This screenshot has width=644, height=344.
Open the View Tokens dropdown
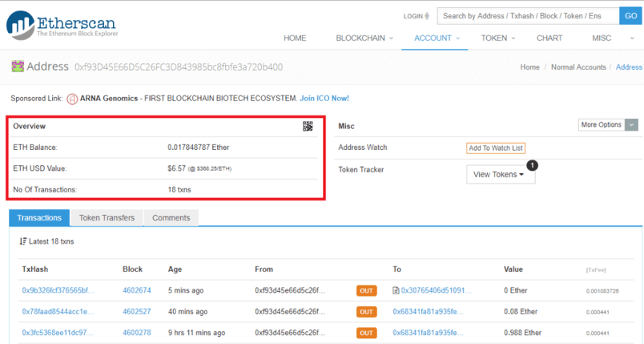click(501, 174)
